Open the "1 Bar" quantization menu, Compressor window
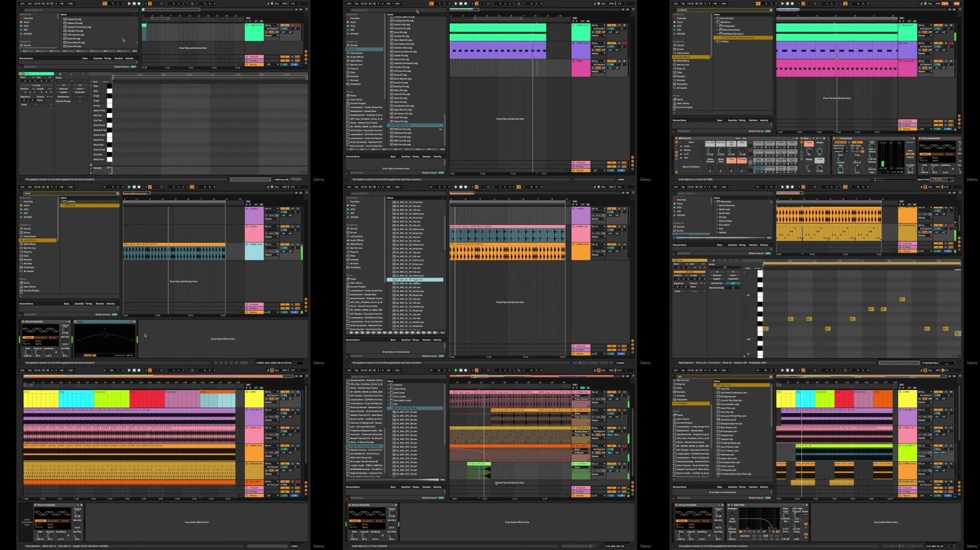980x550 pixels. 725,3
